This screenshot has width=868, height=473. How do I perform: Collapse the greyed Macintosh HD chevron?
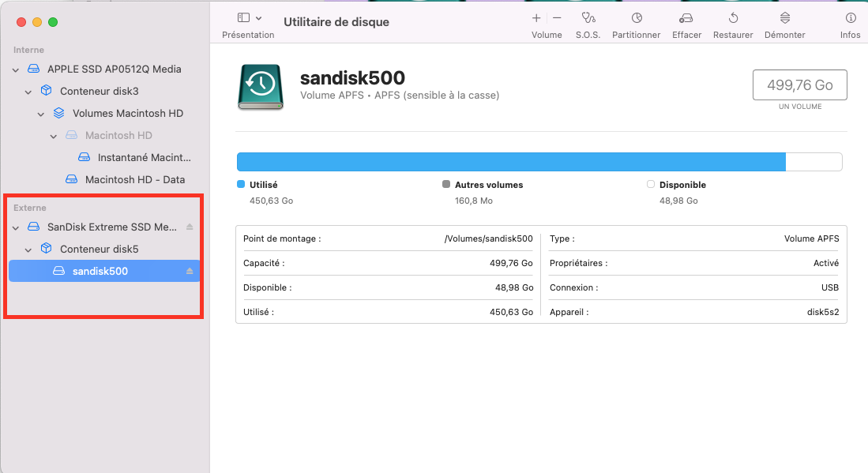(x=54, y=136)
